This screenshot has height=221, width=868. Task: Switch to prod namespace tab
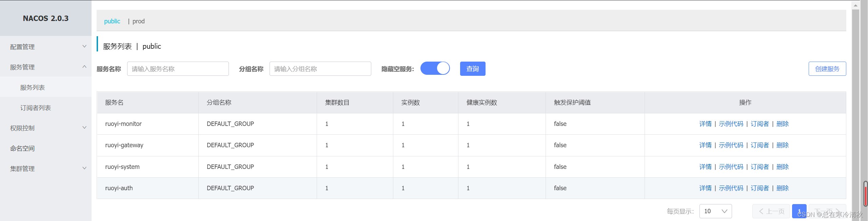(x=138, y=21)
